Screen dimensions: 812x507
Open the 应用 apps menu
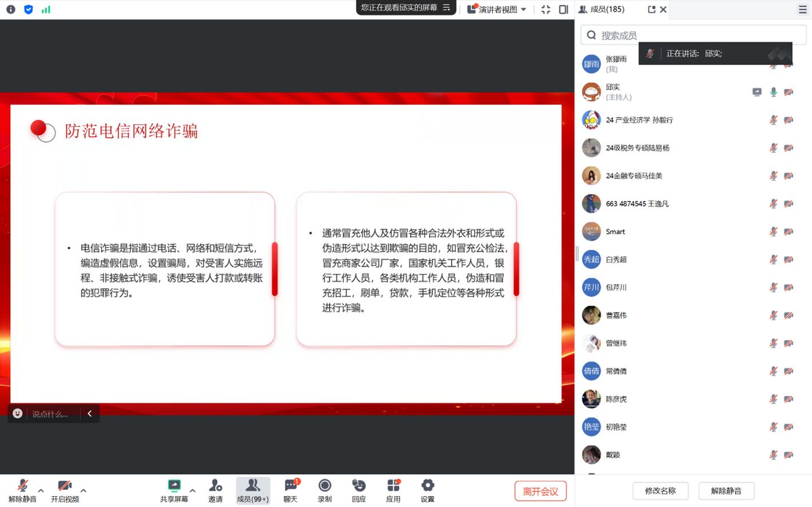tap(393, 490)
